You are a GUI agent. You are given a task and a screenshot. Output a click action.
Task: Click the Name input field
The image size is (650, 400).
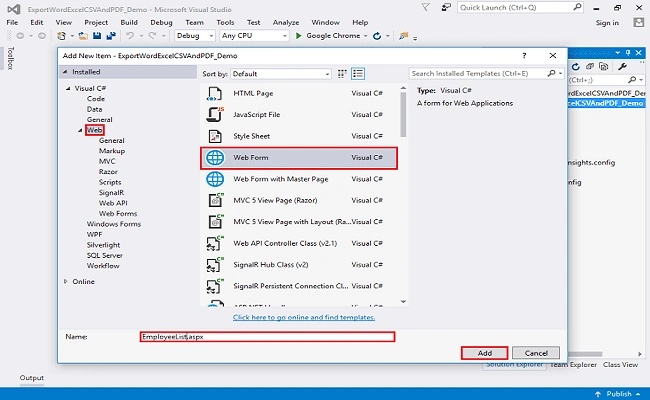click(x=267, y=337)
